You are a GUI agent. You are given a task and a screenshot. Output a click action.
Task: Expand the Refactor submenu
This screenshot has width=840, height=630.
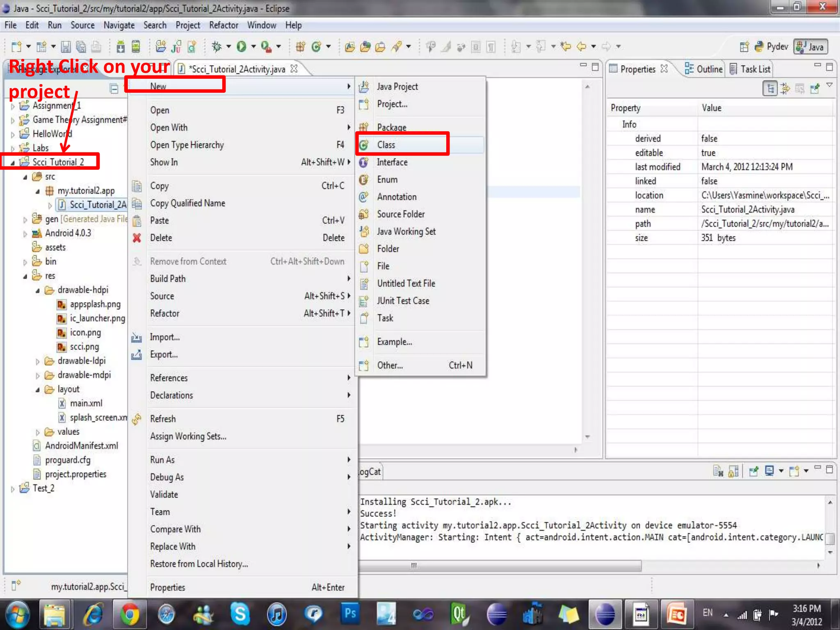click(x=242, y=313)
